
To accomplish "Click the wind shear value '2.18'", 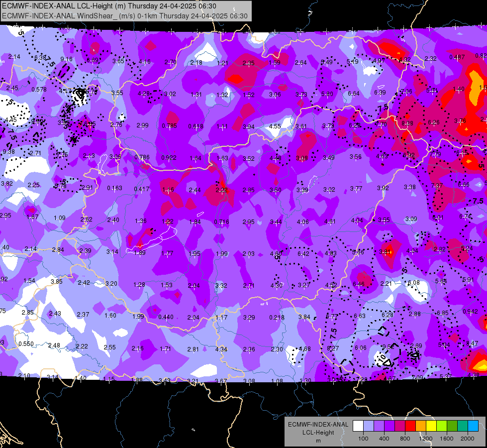I will (196, 63).
